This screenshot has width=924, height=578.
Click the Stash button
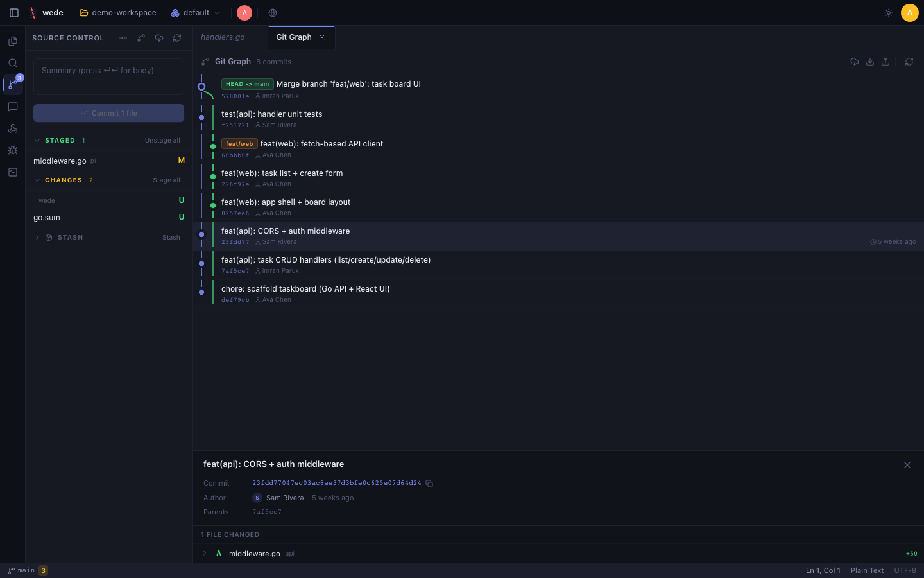[x=171, y=238]
